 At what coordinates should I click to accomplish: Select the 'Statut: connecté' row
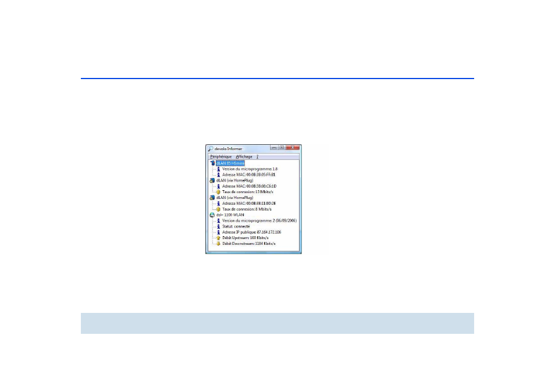click(x=236, y=226)
